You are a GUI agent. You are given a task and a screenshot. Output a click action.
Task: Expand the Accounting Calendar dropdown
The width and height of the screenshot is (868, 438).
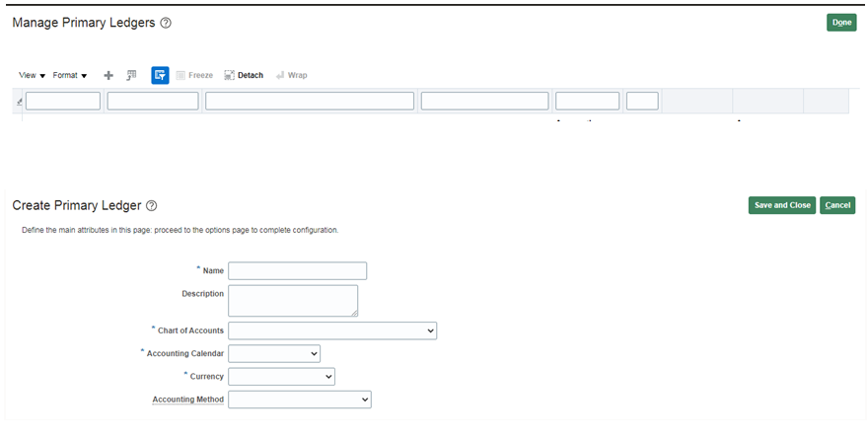coord(274,353)
